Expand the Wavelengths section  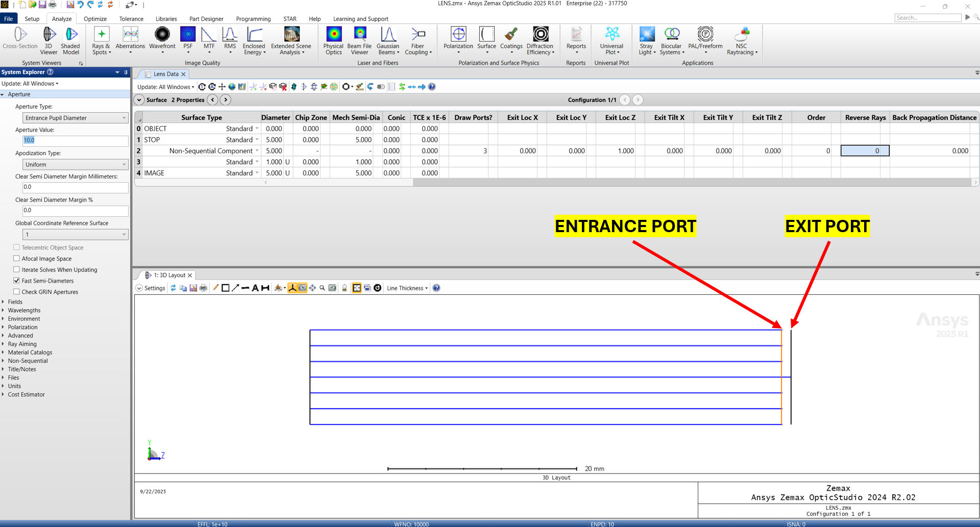tap(24, 310)
